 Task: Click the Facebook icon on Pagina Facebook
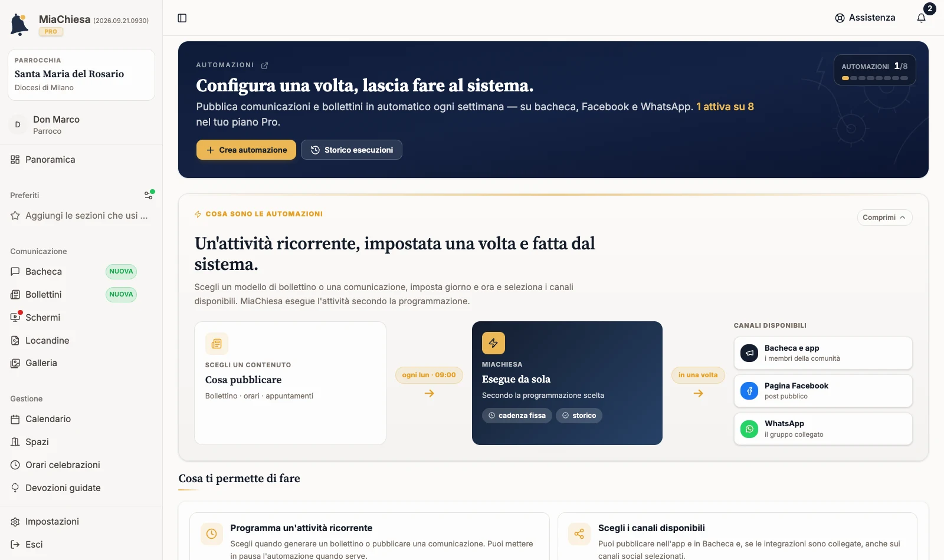coord(749,391)
